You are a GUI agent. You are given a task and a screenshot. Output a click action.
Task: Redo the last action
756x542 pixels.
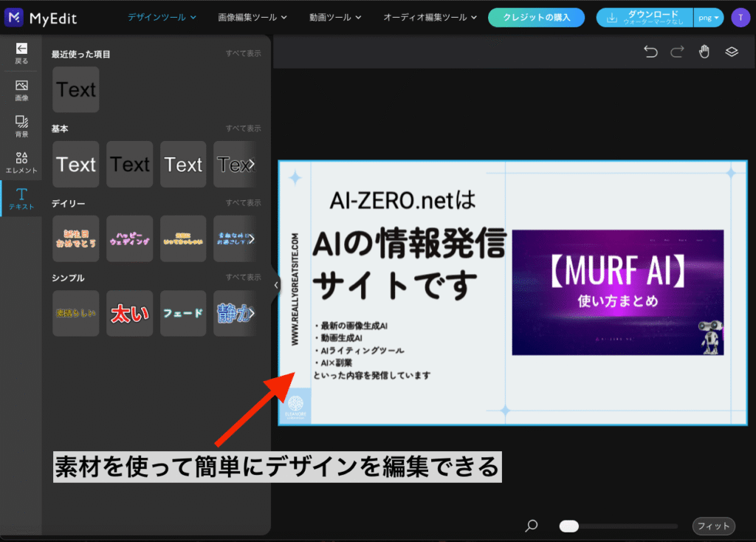[x=678, y=51]
